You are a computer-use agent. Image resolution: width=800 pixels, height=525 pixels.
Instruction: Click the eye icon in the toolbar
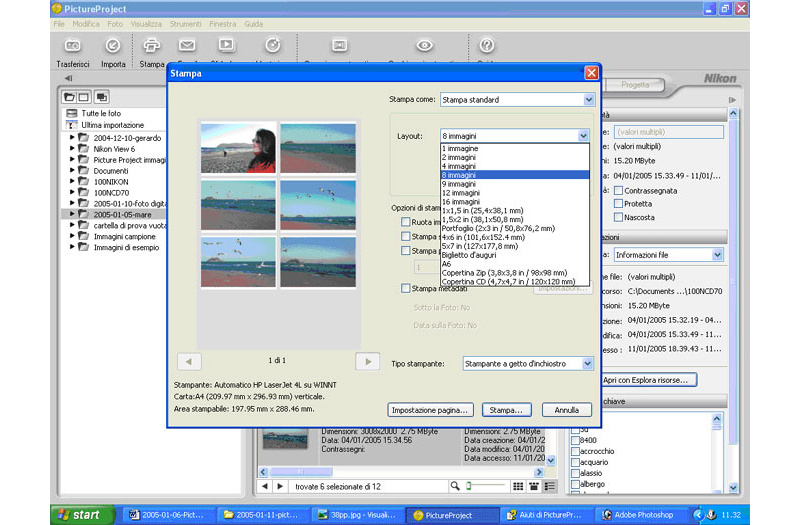[x=424, y=45]
